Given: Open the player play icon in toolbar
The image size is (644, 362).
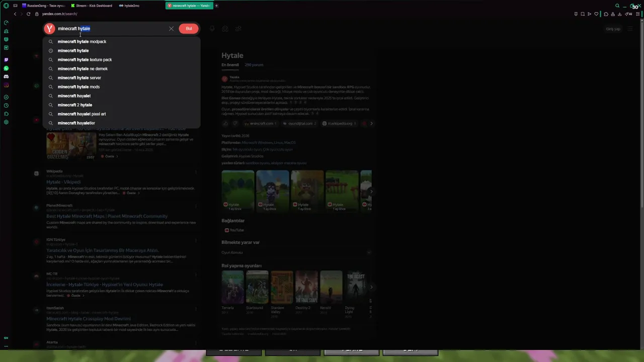Looking at the screenshot, I should click(589, 14).
